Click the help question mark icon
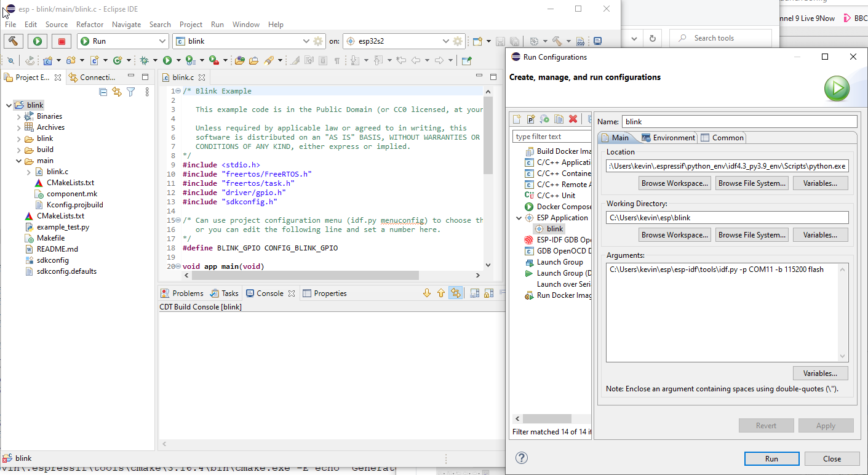Viewport: 868px width, 475px height. point(521,458)
